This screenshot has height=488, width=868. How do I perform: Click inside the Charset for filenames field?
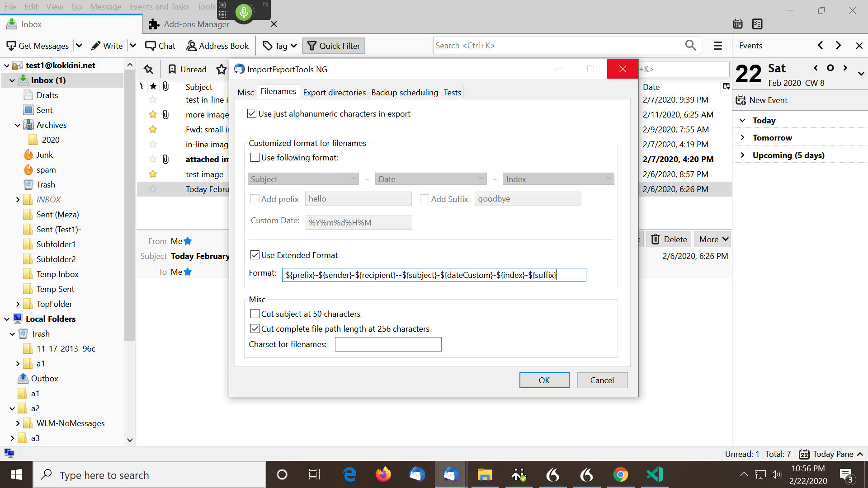tap(388, 344)
